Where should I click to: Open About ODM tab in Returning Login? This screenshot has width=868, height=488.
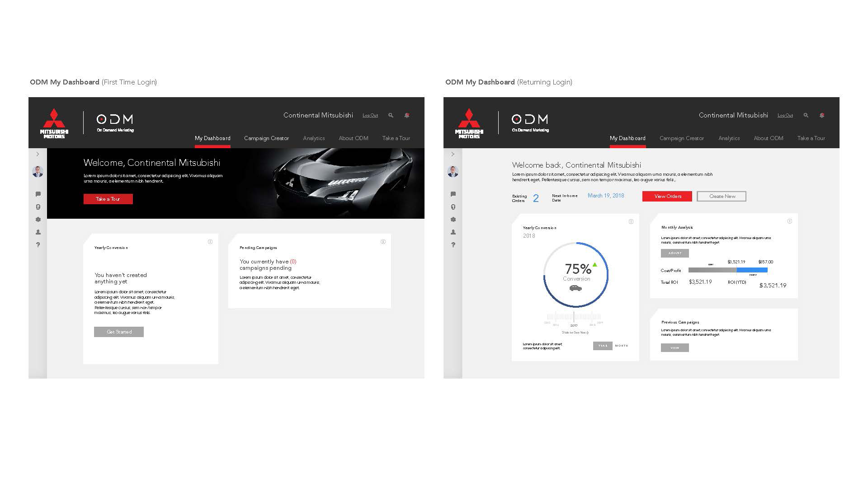pos(769,138)
